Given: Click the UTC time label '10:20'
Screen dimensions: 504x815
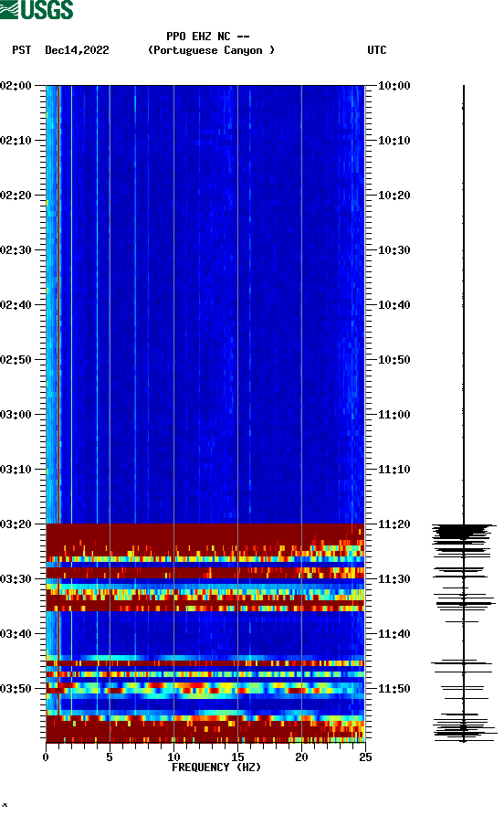Looking at the screenshot, I should pos(394,196).
